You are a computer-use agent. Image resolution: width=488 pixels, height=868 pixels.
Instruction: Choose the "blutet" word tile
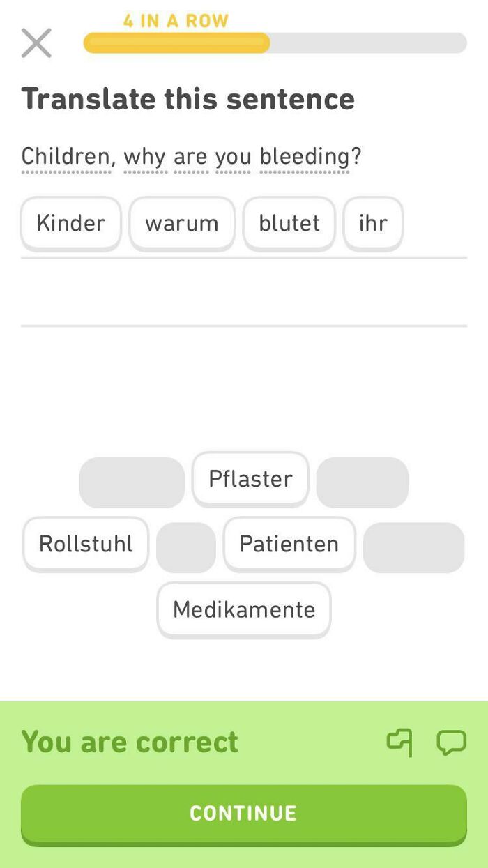point(288,222)
